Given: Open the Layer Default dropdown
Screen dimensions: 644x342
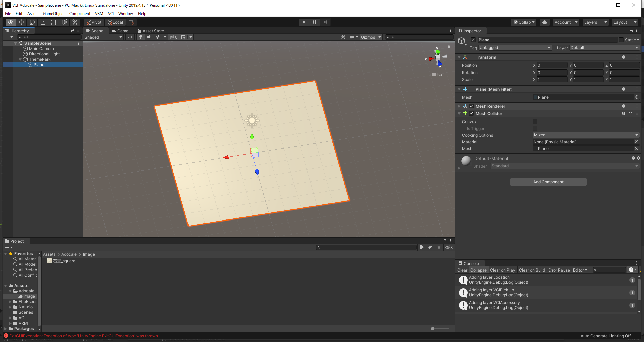Looking at the screenshot, I should [605, 48].
